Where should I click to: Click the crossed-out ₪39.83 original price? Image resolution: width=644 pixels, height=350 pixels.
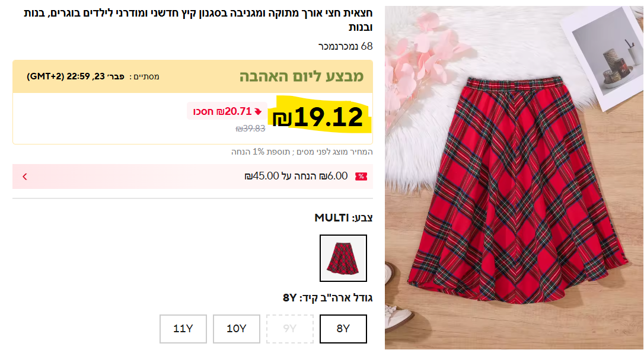click(x=250, y=129)
